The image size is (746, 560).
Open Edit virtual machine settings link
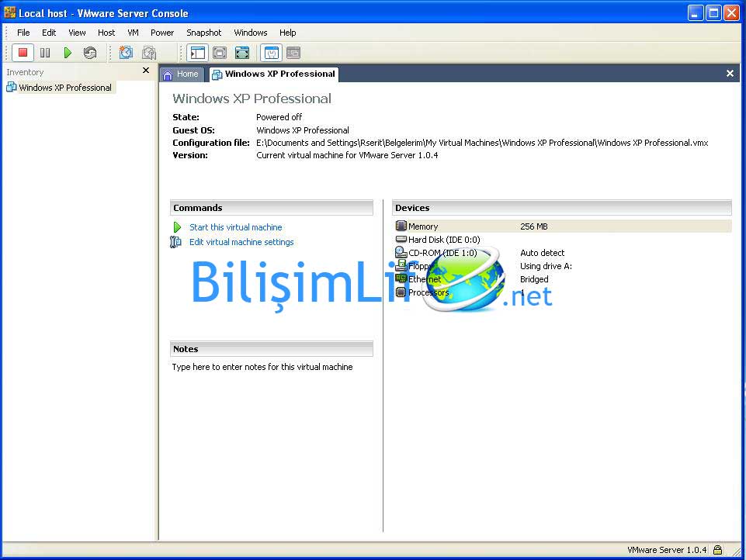click(241, 242)
